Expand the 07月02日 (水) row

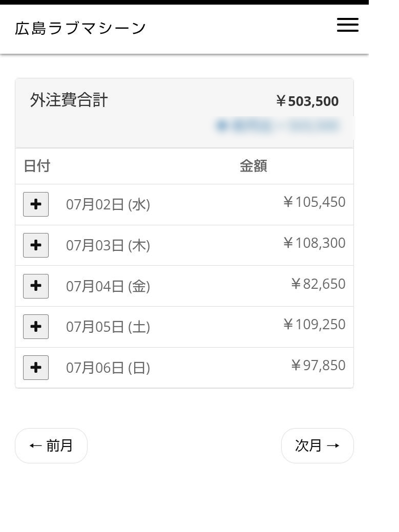coord(36,204)
